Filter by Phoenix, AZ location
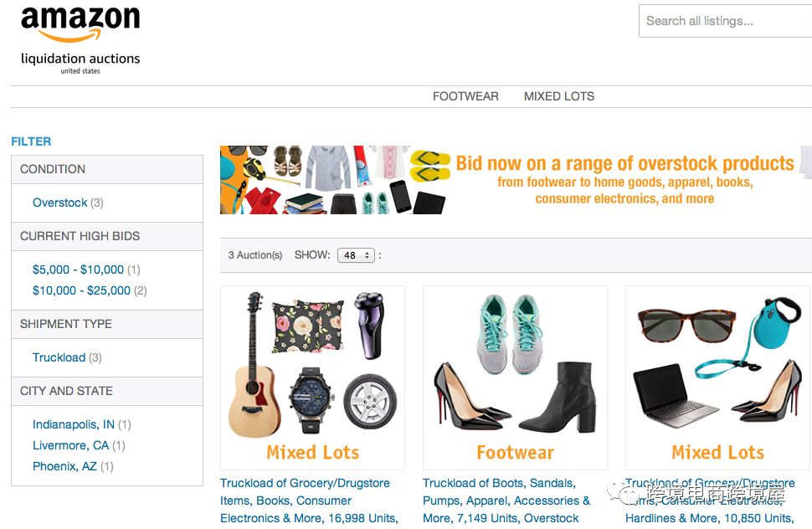 tap(64, 466)
